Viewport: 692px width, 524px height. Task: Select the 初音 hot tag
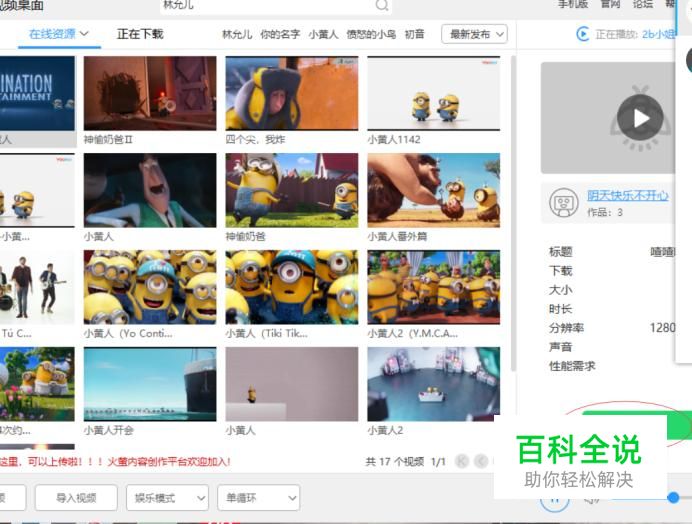tap(414, 34)
